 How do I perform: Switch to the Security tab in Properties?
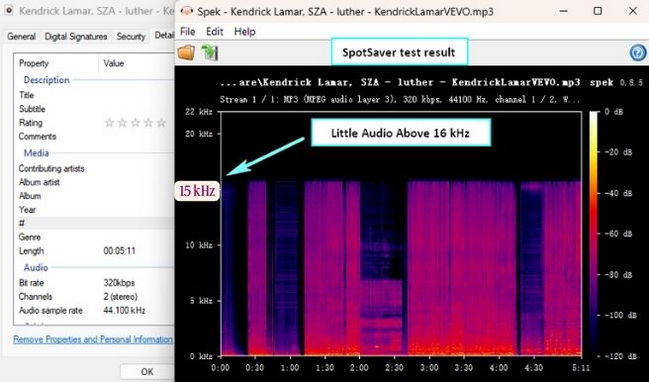(131, 36)
